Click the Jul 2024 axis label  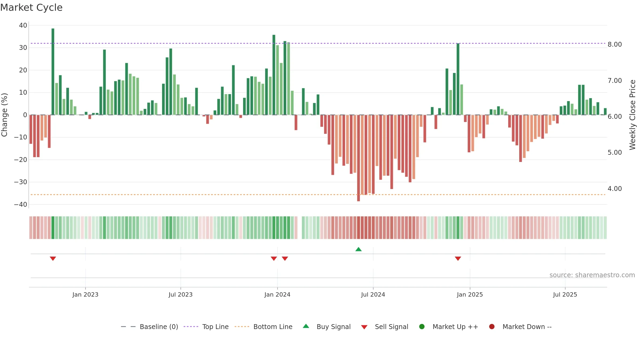pos(373,294)
